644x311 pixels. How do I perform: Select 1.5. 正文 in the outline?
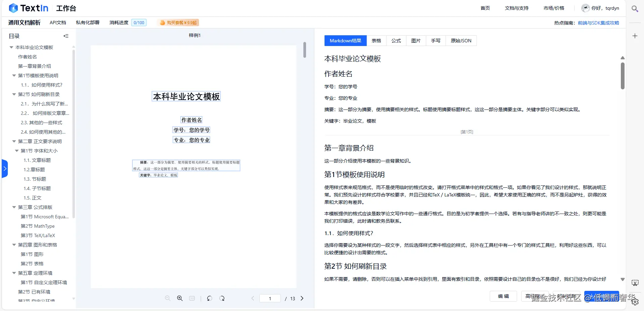32,198
